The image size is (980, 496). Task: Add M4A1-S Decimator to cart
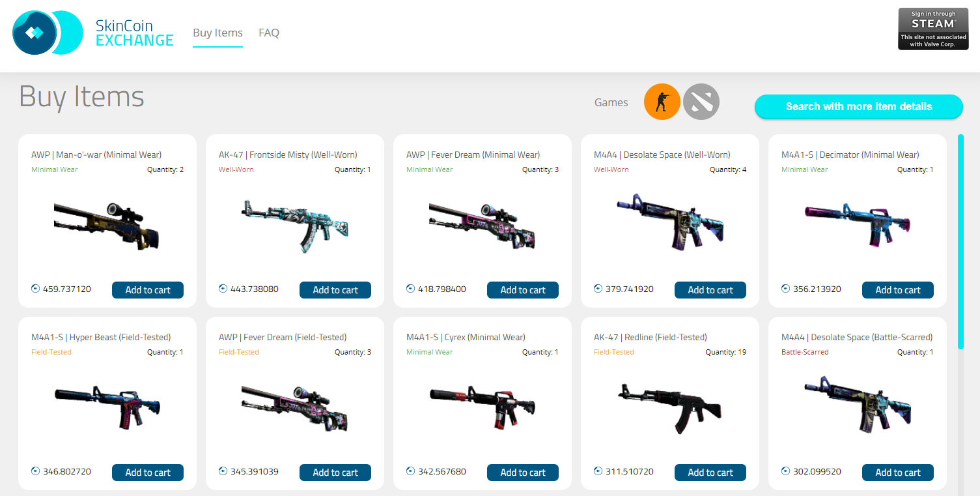(x=898, y=290)
